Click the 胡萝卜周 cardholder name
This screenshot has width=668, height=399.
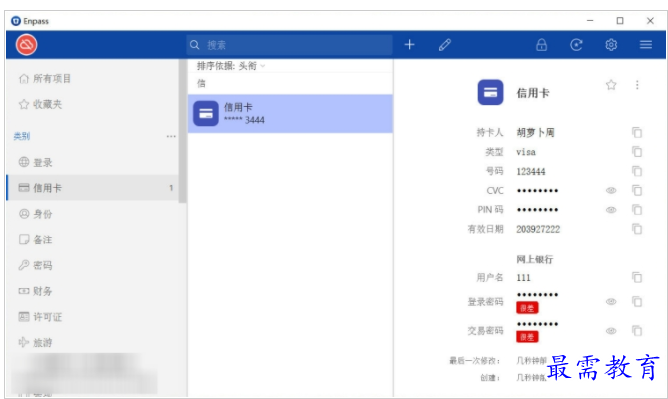pyautogui.click(x=535, y=132)
